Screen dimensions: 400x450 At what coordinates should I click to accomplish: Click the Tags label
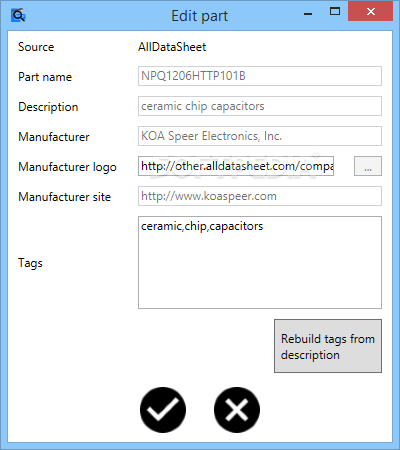click(x=30, y=263)
